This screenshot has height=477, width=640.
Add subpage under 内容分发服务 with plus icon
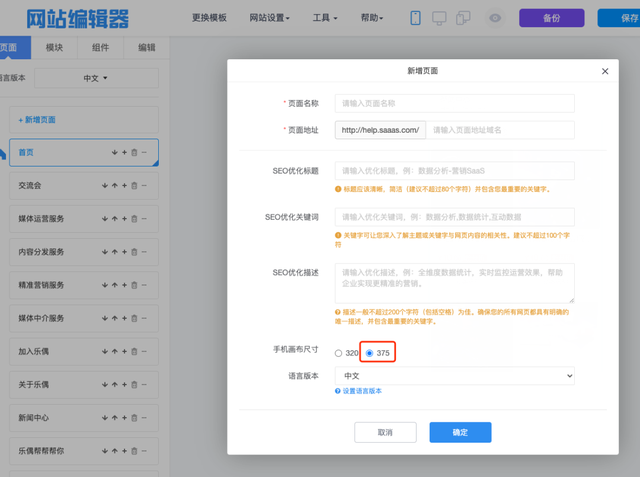[x=125, y=252]
